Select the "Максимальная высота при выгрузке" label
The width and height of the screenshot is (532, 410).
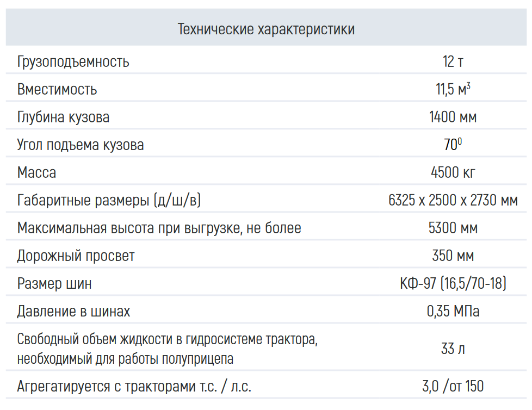pyautogui.click(x=159, y=228)
